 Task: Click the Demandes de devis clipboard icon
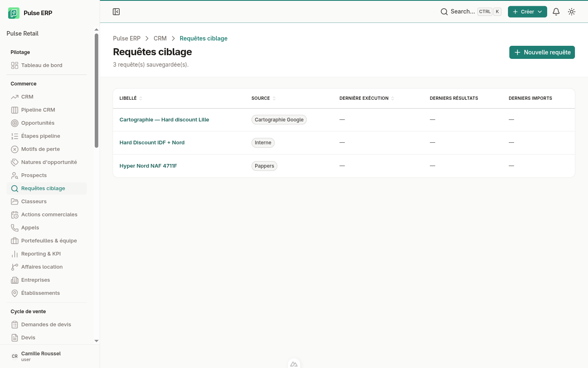15,325
